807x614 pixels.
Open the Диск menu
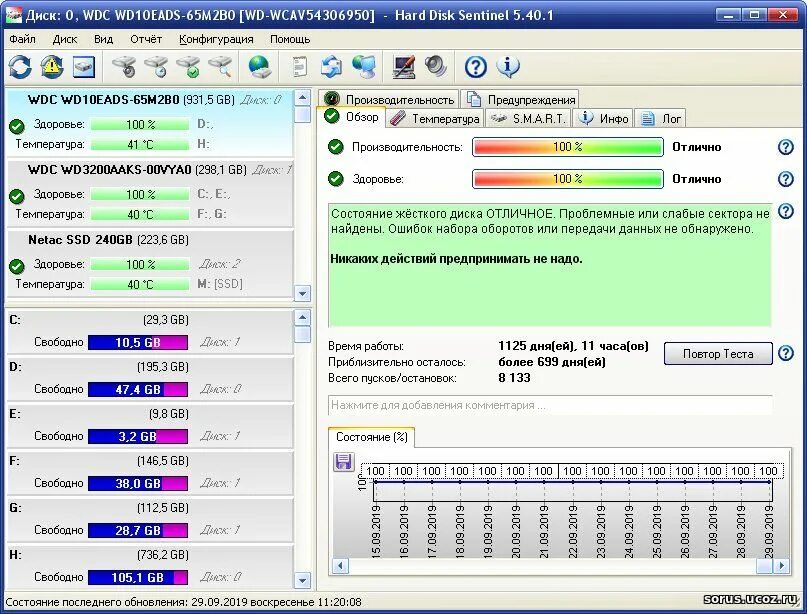65,39
